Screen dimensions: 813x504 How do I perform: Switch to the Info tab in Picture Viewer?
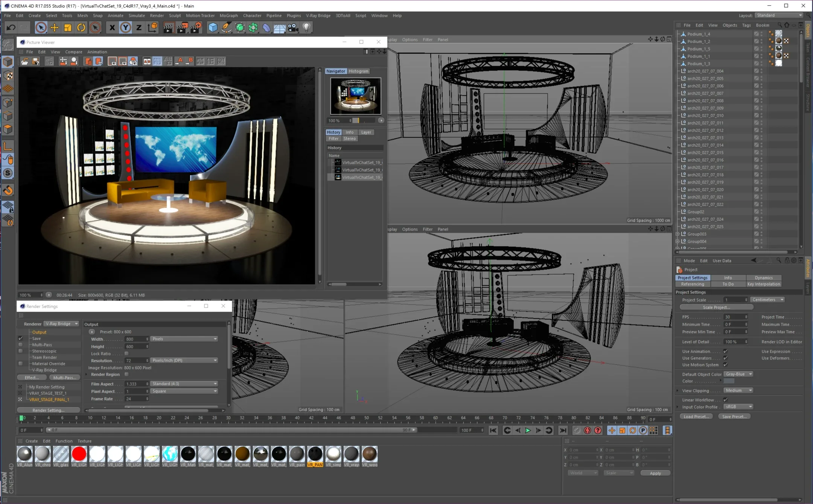click(350, 132)
